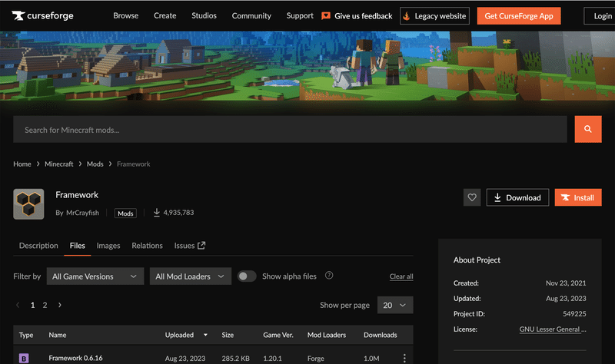Click the orange Install button
The image size is (615, 364).
coord(578,197)
